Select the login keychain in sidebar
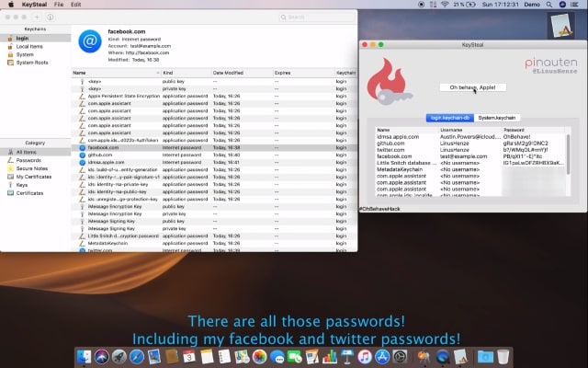 coord(23,39)
